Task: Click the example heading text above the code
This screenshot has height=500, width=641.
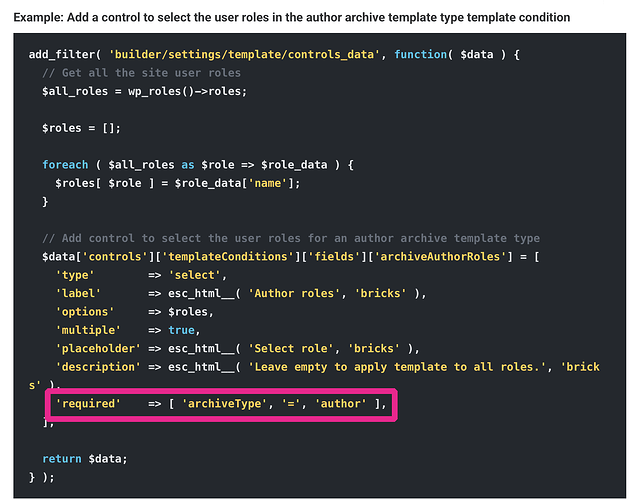Action: 292,18
